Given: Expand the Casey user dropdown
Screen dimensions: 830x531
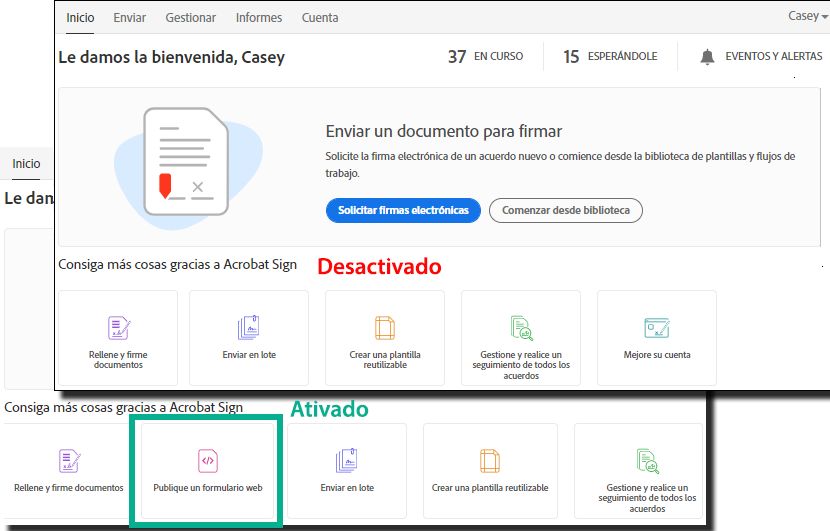Looking at the screenshot, I should point(808,16).
